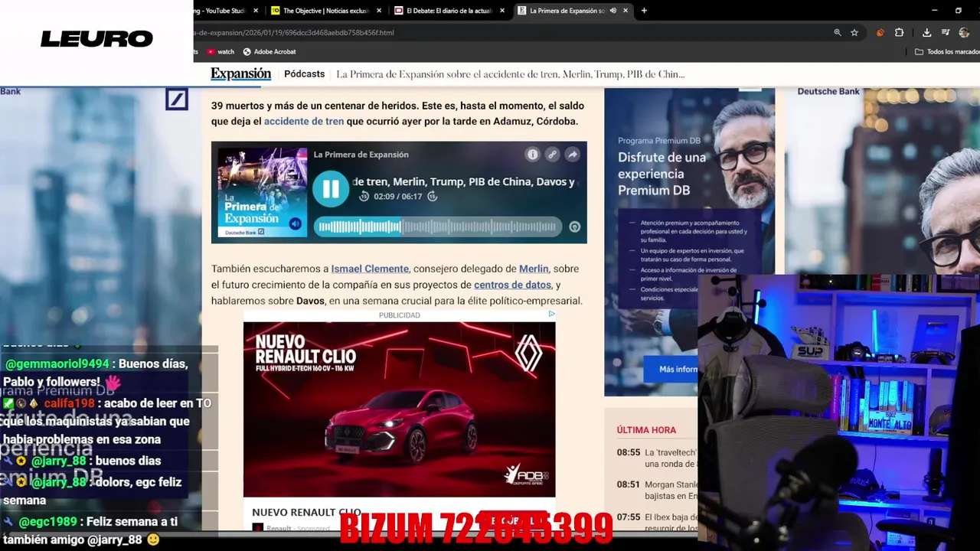
Task: Copy the podcast link with chain icon
Action: pos(552,155)
